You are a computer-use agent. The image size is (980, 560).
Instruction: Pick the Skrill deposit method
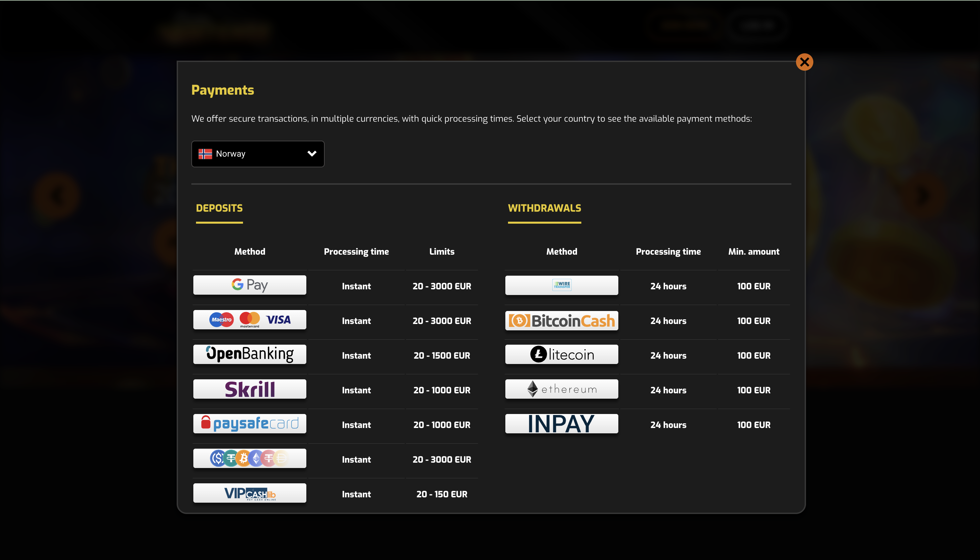click(250, 389)
